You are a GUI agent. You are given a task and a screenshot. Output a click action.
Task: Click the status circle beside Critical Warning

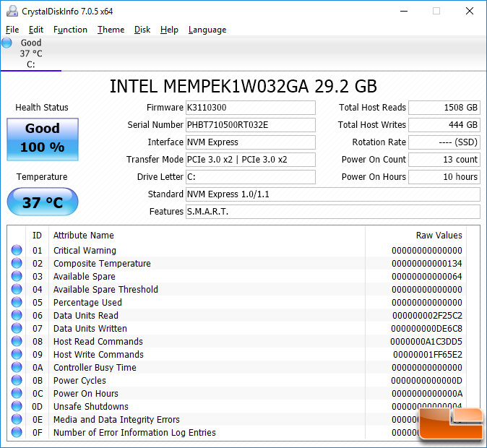click(17, 250)
